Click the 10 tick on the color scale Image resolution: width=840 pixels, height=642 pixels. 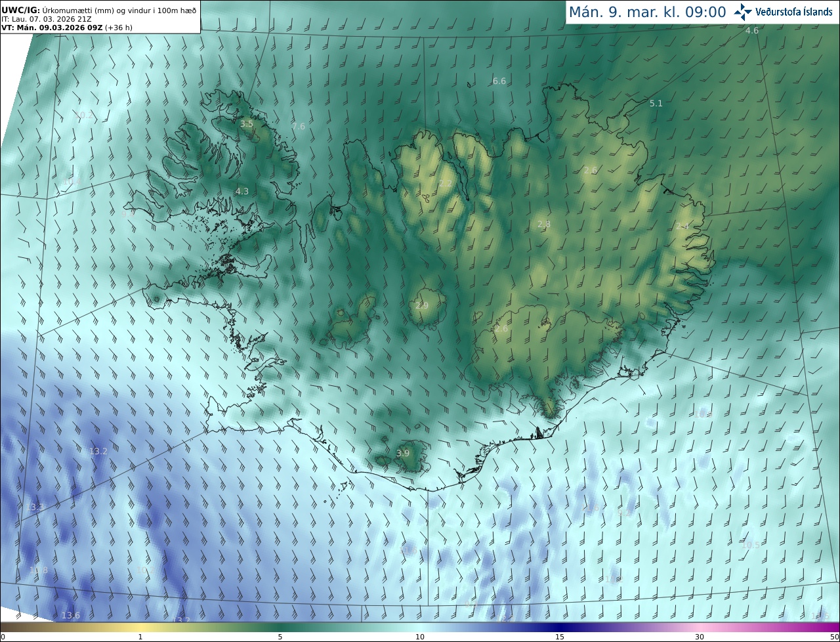pyautogui.click(x=420, y=637)
